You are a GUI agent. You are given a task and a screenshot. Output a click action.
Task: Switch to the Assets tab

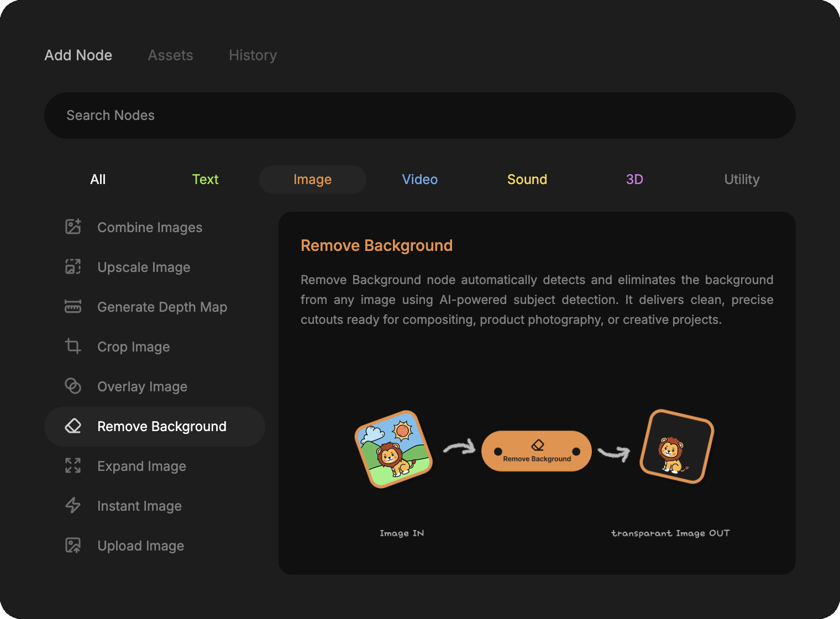(x=170, y=55)
